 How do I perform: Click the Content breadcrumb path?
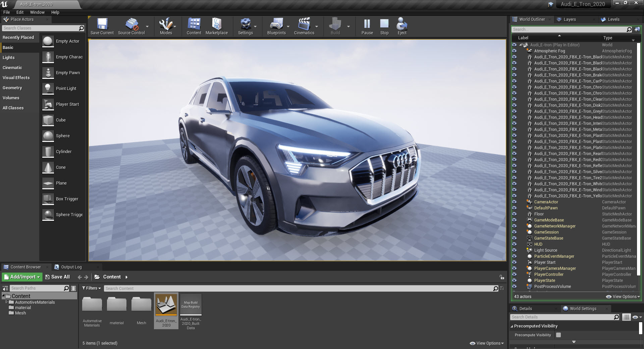[x=112, y=277]
